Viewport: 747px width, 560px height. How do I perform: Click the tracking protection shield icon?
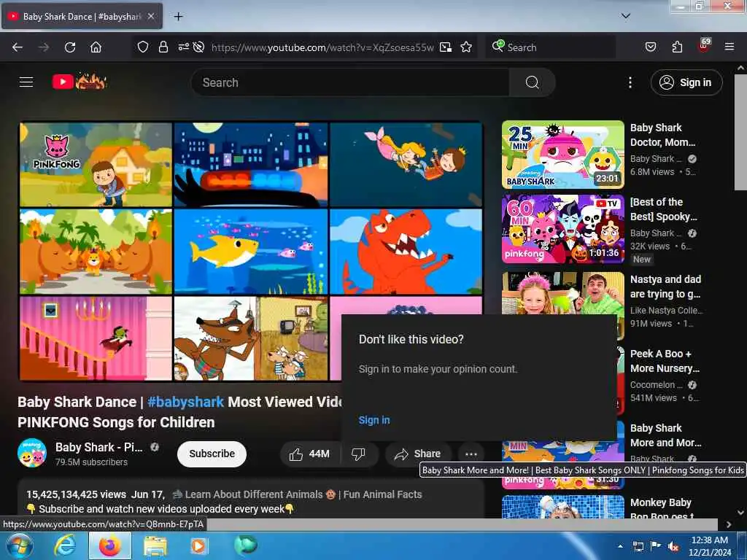[143, 47]
